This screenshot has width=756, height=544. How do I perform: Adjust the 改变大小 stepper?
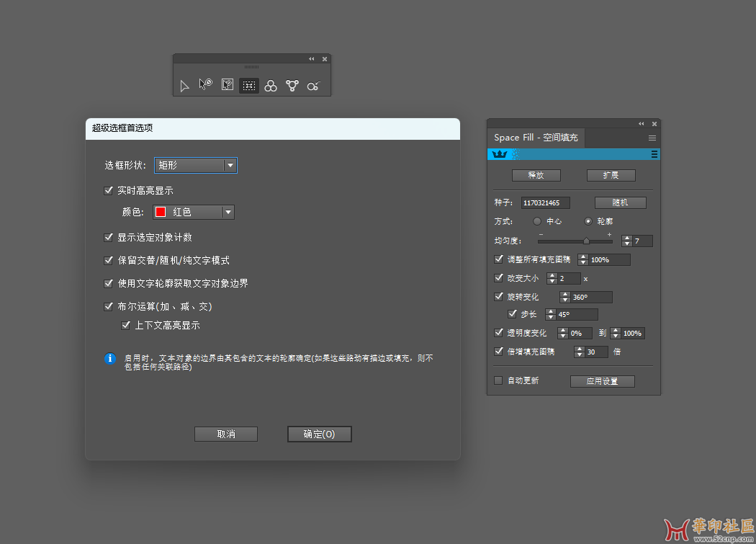click(552, 279)
